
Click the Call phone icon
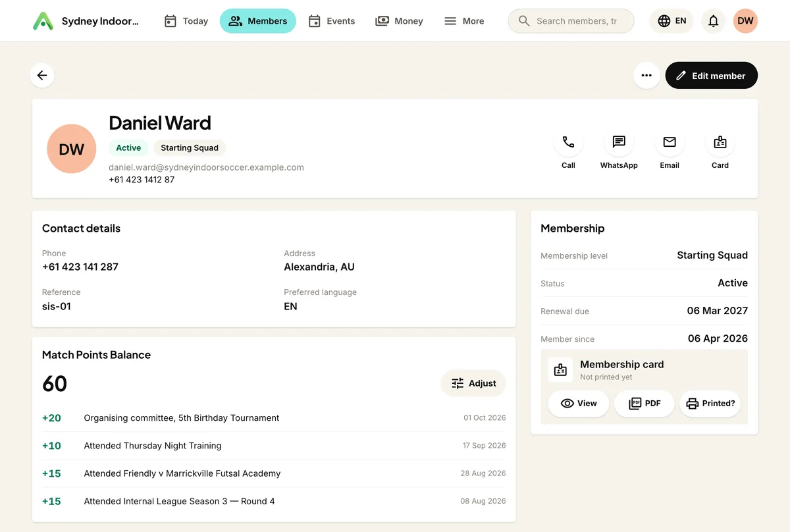[x=568, y=142]
